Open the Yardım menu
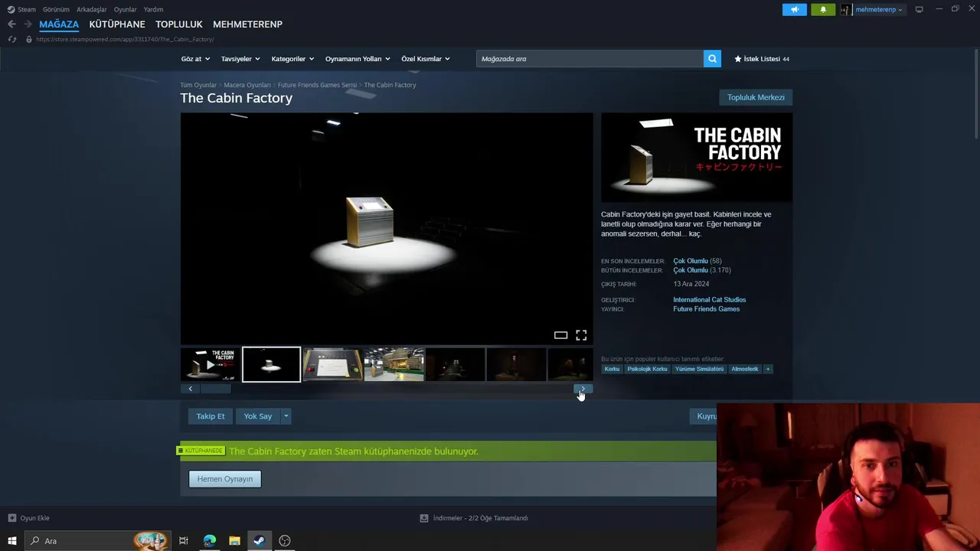This screenshot has height=551, width=980. (153, 10)
